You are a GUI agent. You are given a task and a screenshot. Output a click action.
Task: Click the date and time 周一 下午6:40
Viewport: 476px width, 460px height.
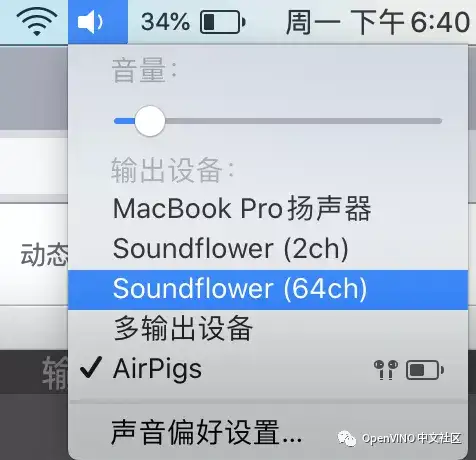[378, 22]
